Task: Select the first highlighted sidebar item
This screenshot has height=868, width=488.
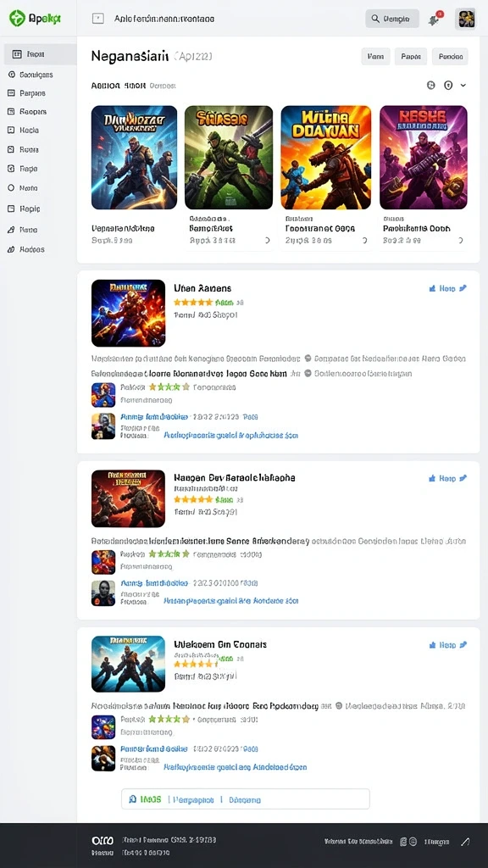Action: [x=40, y=54]
